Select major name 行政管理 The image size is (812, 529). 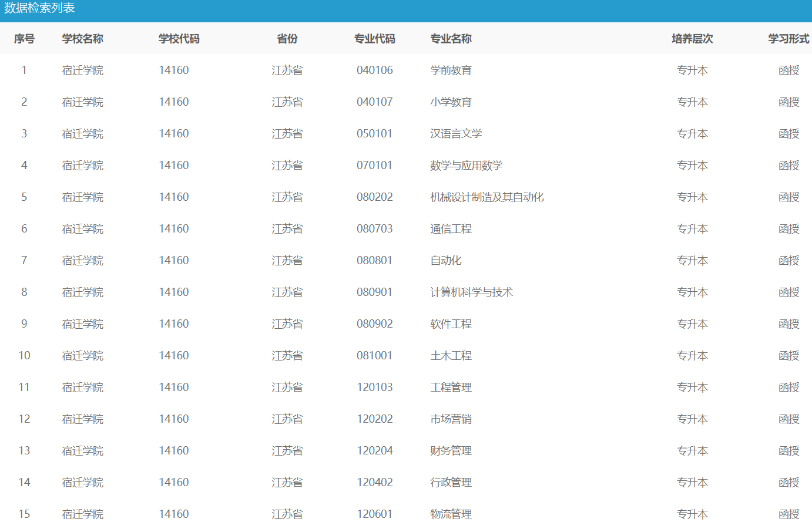[451, 483]
